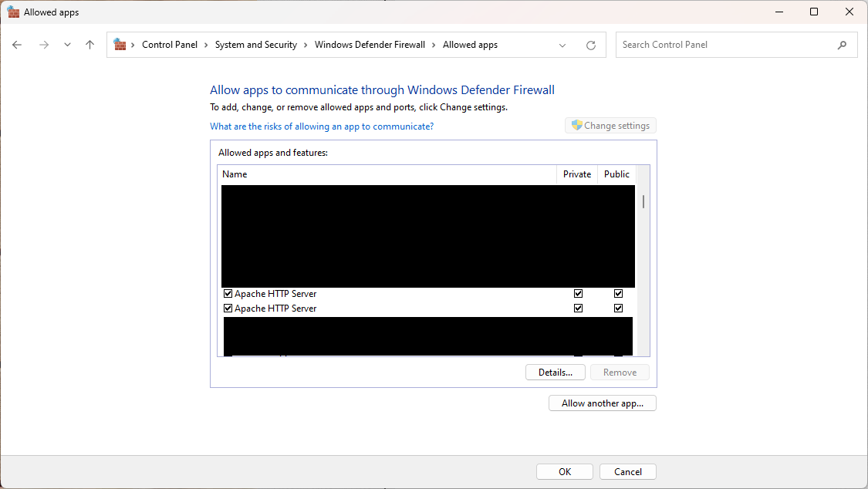The width and height of the screenshot is (868, 489).
Task: Uncheck the lower Apache HTTP Server name checkbox
Action: (228, 308)
